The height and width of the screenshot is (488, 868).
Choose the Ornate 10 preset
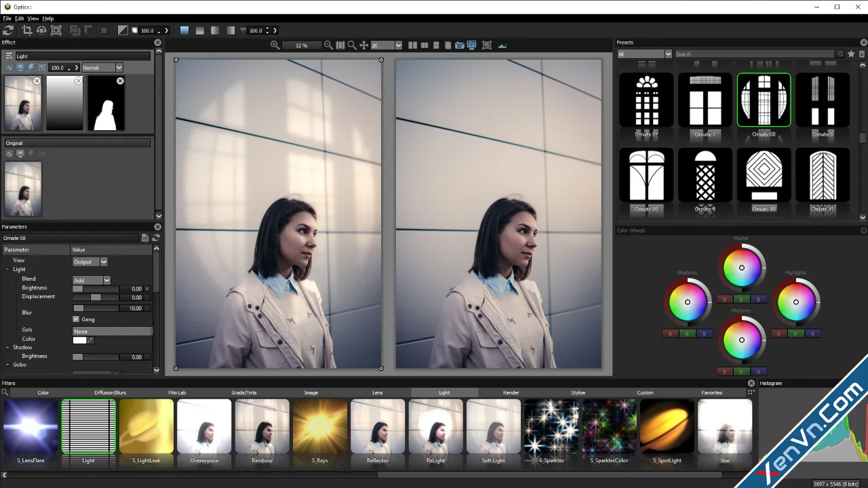coord(764,175)
